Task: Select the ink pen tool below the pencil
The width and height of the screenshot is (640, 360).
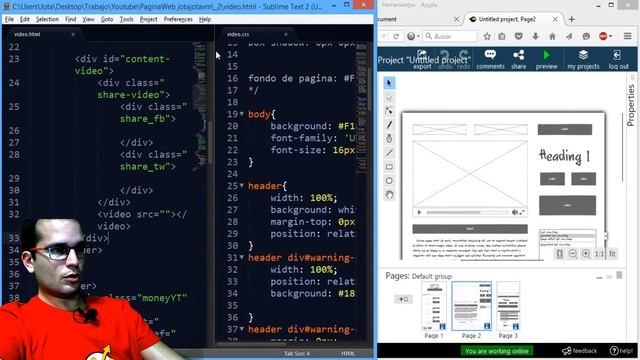Action: point(389,139)
